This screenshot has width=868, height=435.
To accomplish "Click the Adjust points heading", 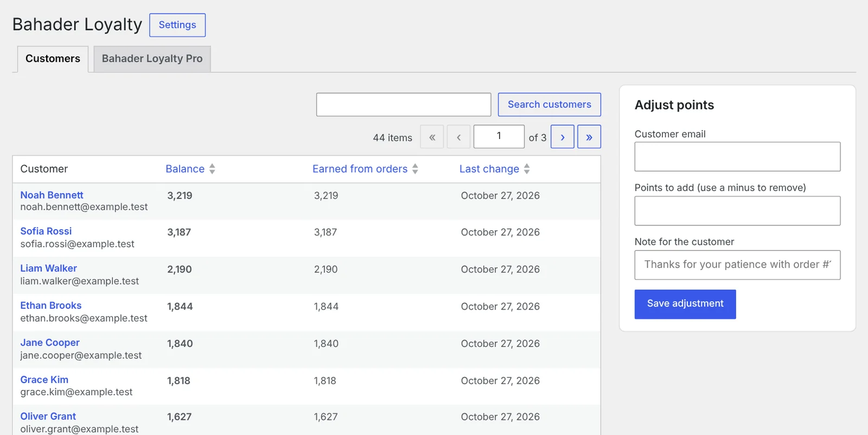I will (x=674, y=105).
